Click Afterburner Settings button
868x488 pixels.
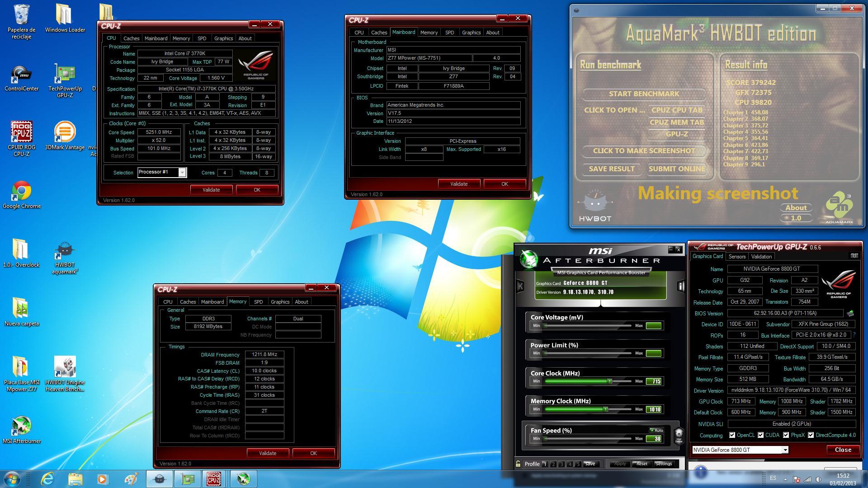click(664, 464)
